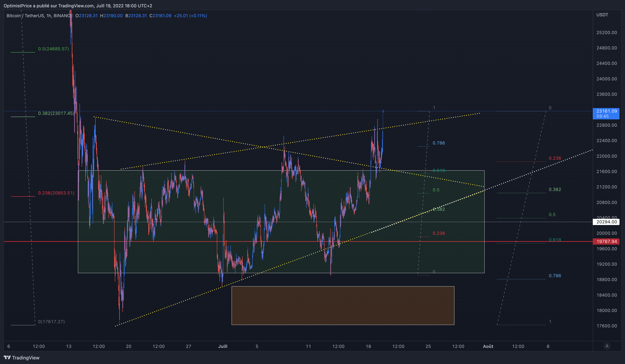
Task: Toggle the auto-scale 'A' button
Action: 607,346
